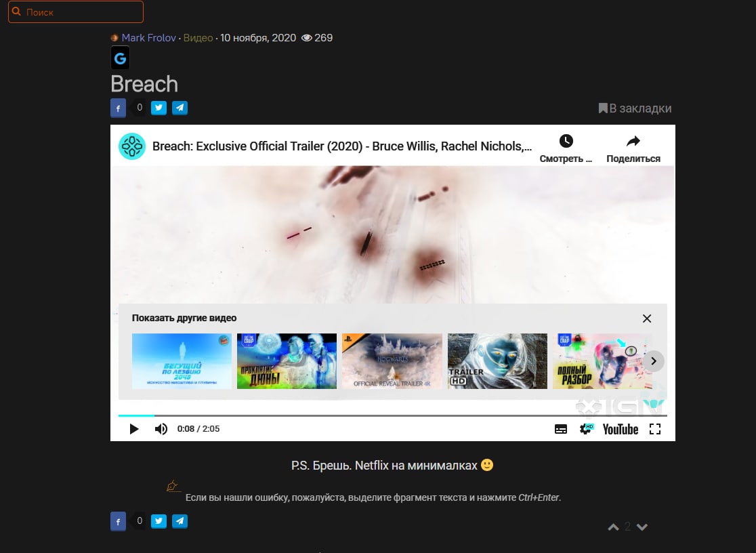Click Watch later clock icon
This screenshot has height=553, width=756.
click(x=566, y=142)
